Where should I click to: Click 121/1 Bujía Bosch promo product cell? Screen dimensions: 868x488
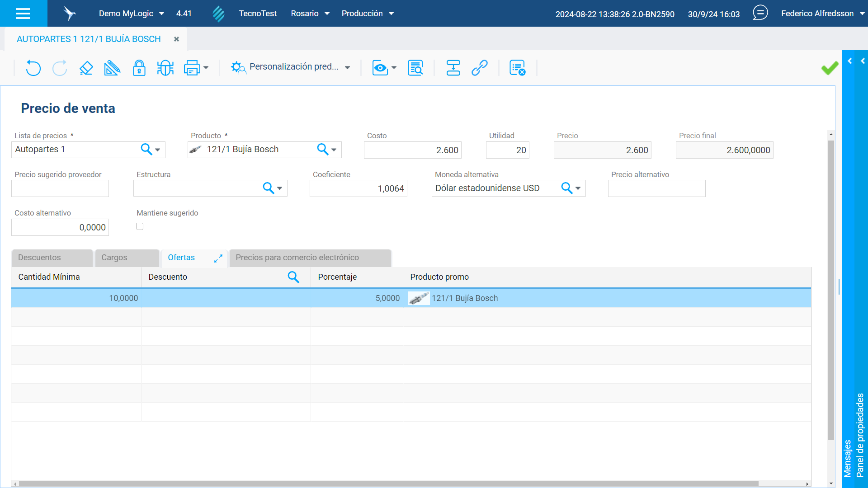(x=607, y=298)
